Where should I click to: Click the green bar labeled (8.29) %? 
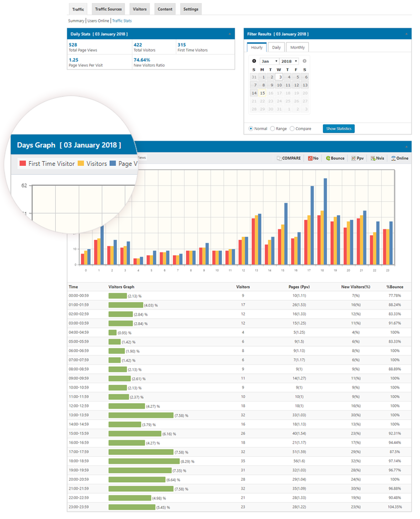(144, 461)
